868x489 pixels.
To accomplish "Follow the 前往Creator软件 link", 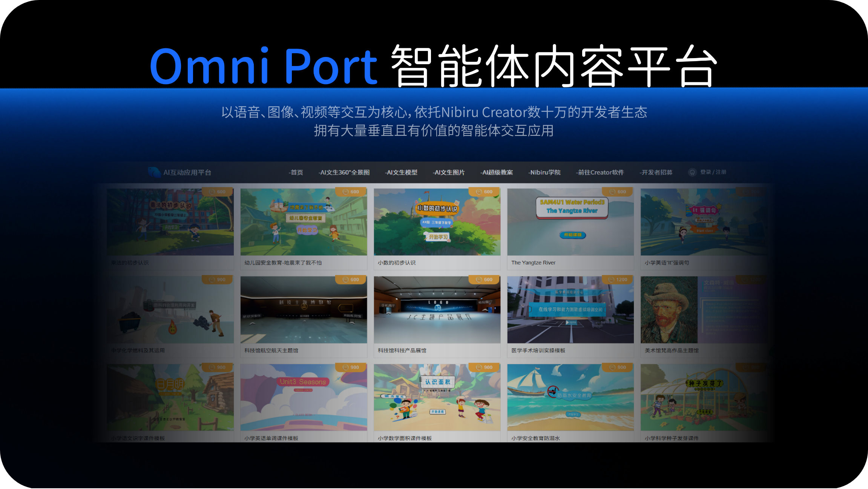I will point(600,172).
